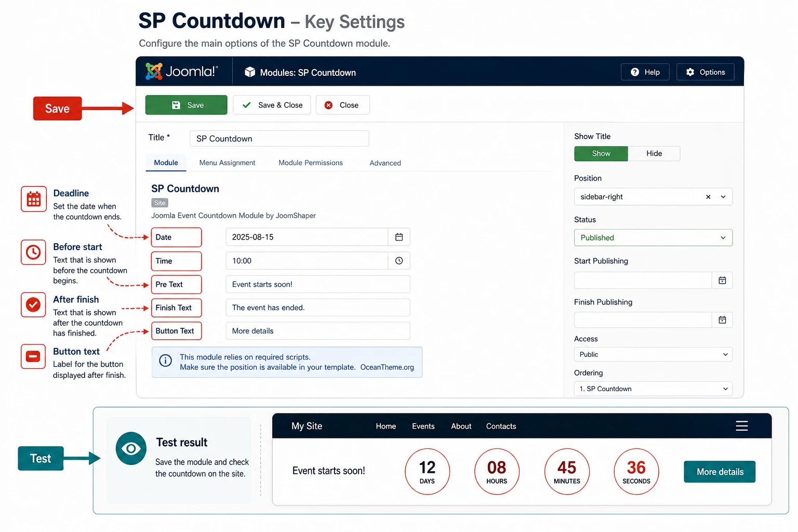The width and height of the screenshot is (798, 532).
Task: Open the Access Public dropdown
Action: (653, 354)
